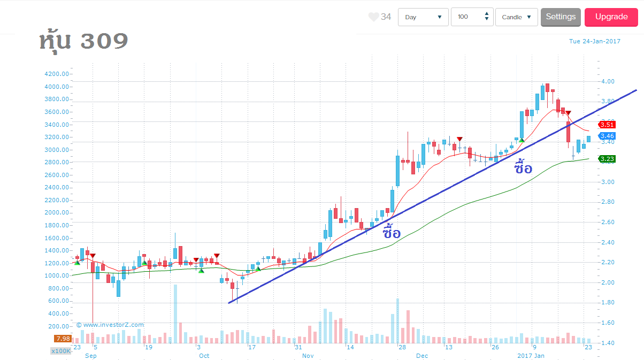Open the Day timeframe dropdown

[x=423, y=17]
